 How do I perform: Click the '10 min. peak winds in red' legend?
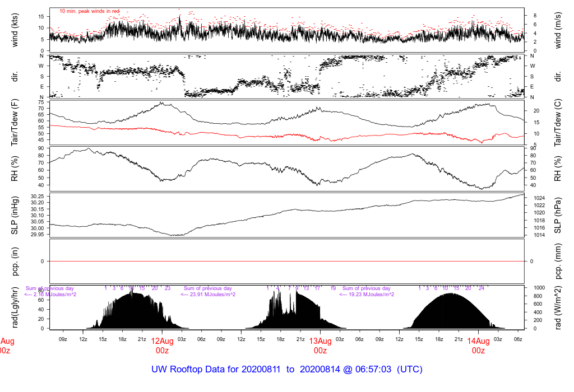[x=89, y=11]
